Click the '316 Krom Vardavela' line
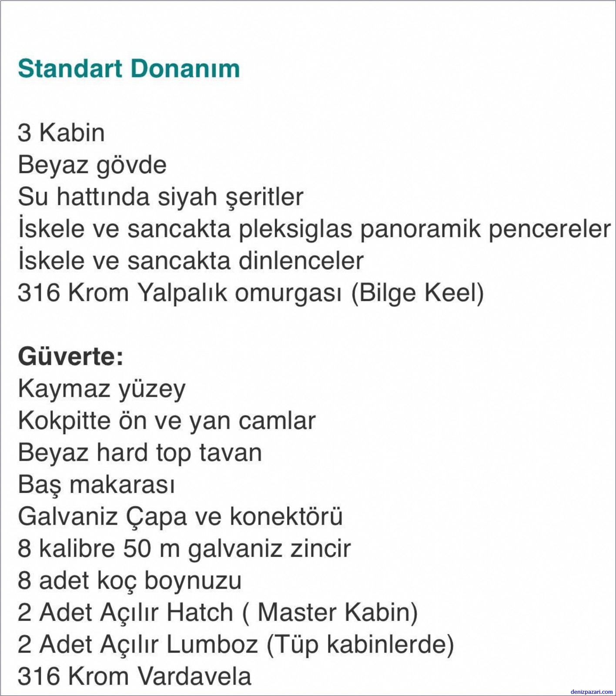Screen dimensions: 616x696 (x=134, y=676)
